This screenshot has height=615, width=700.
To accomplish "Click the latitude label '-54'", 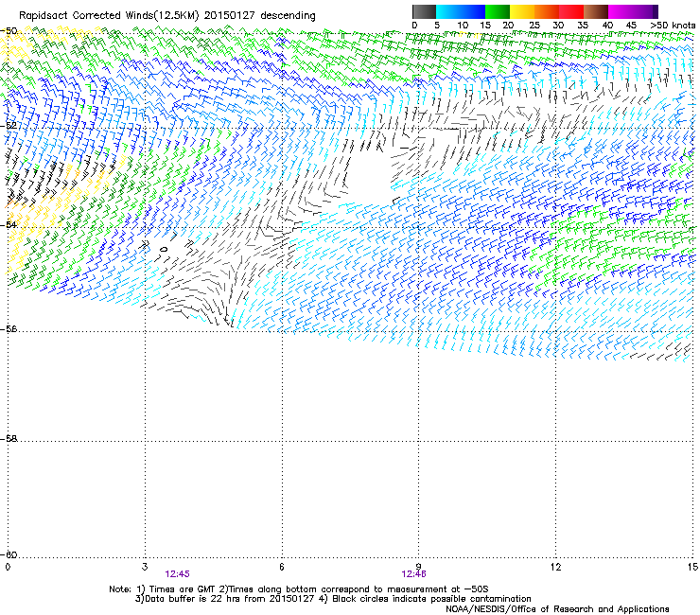I will point(9,224).
